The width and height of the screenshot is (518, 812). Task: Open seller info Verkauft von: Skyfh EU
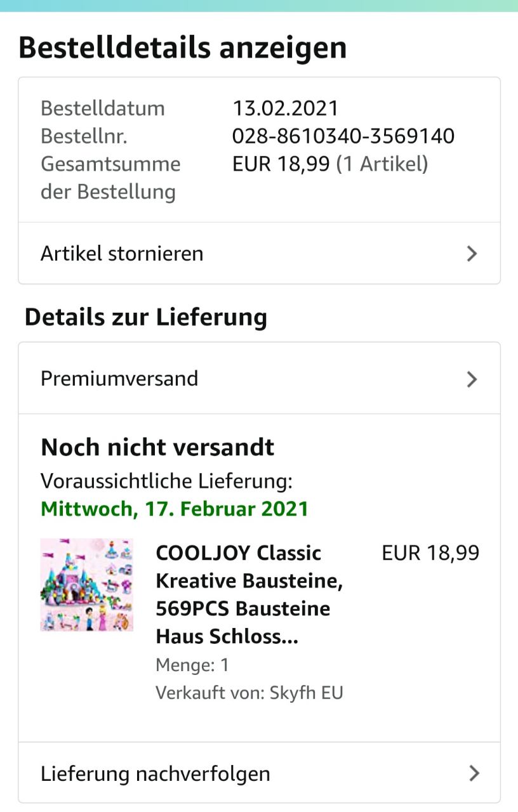[x=249, y=693]
